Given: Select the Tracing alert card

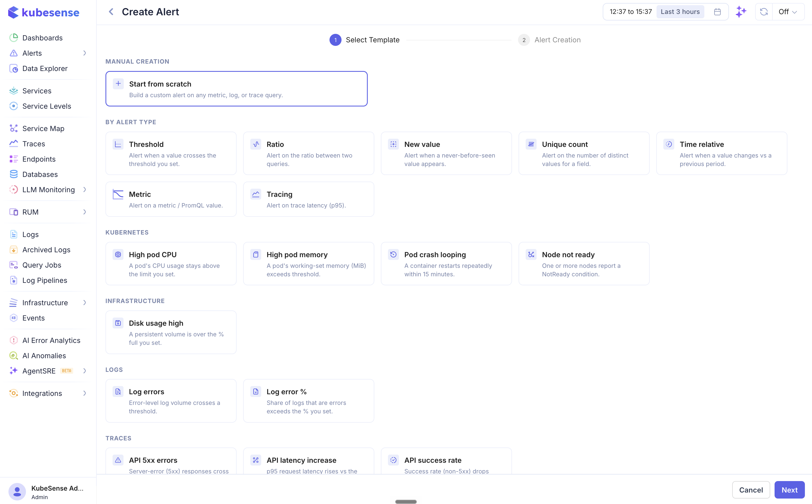Looking at the screenshot, I should [x=308, y=199].
